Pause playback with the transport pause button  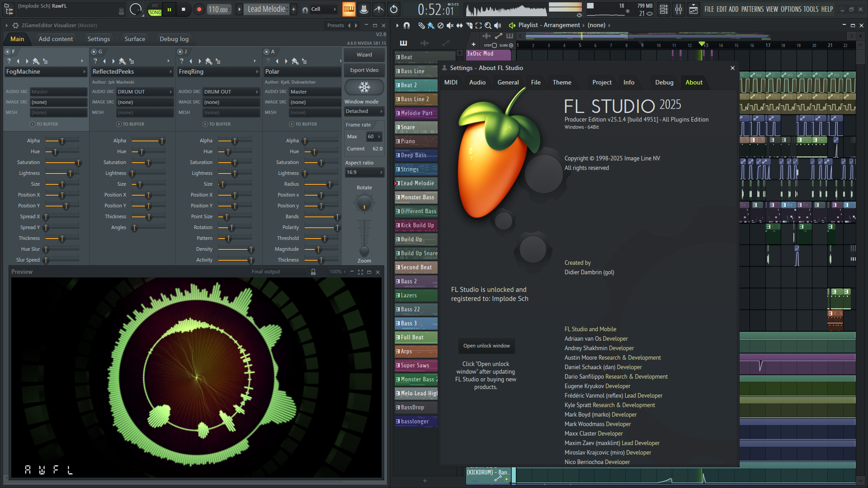169,9
